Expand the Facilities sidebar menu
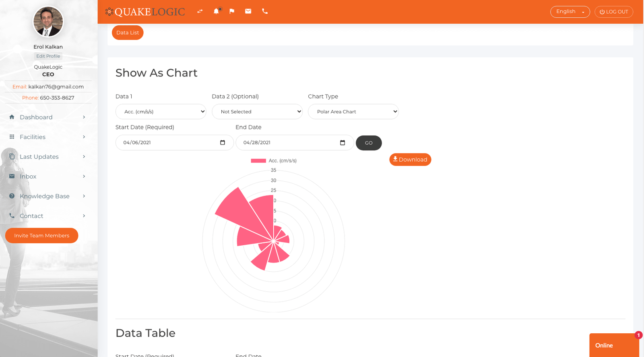Viewport: 644px width, 357px height. [x=48, y=137]
